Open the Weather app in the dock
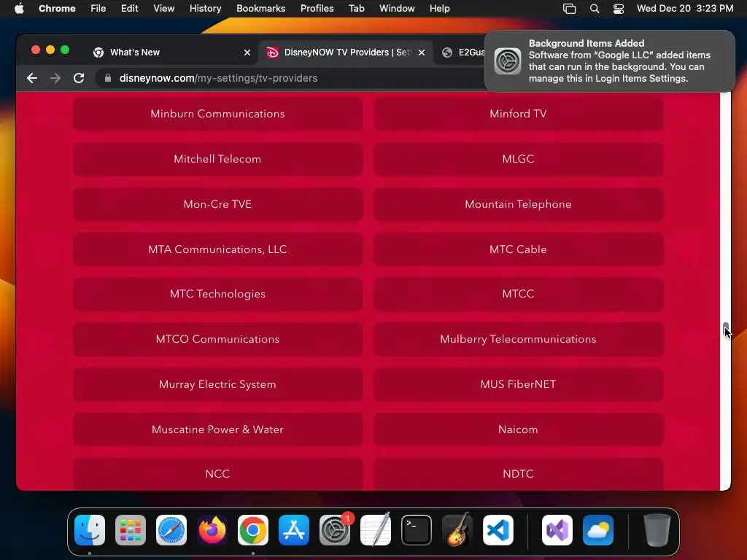 pyautogui.click(x=598, y=530)
